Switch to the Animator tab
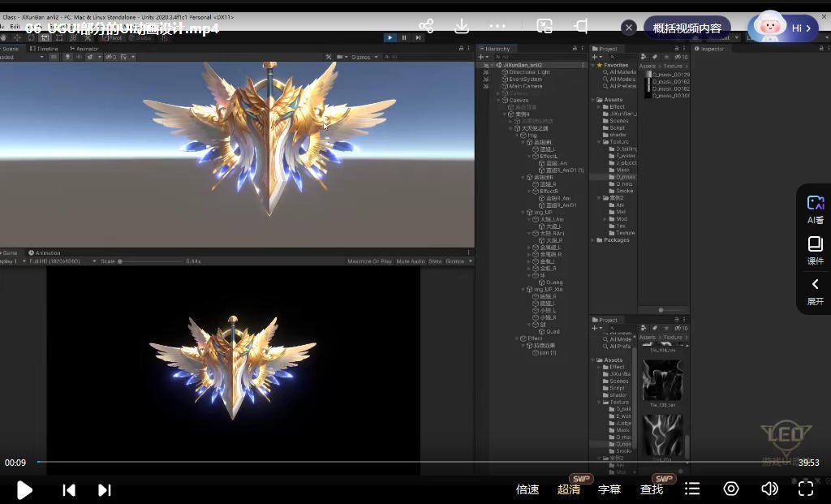The width and height of the screenshot is (831, 504). [85, 49]
